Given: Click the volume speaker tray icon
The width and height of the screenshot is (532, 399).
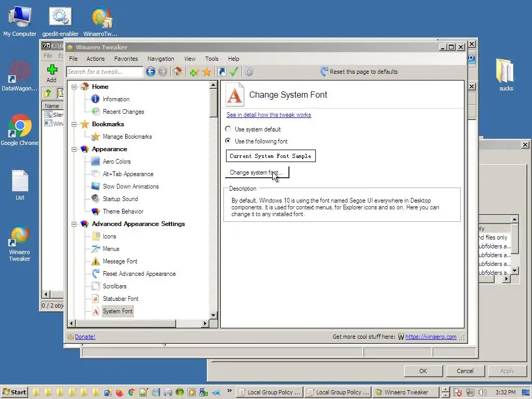Looking at the screenshot, I should pos(483,392).
